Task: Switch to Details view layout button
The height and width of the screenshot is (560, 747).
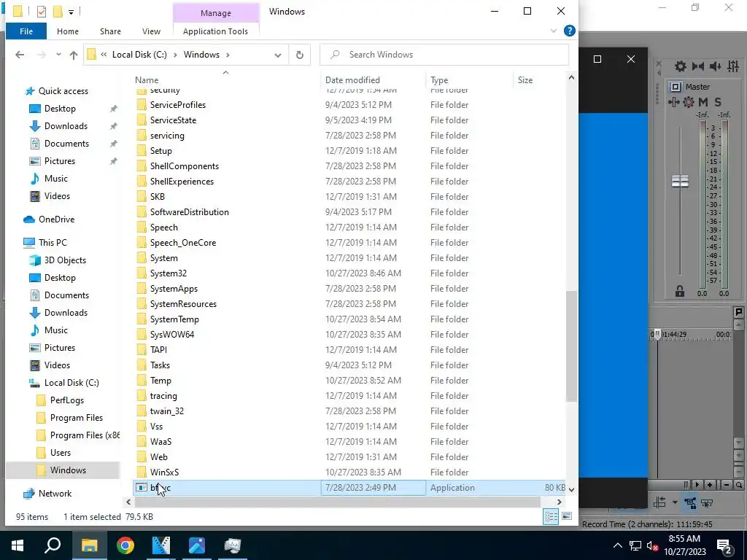Action: click(551, 517)
